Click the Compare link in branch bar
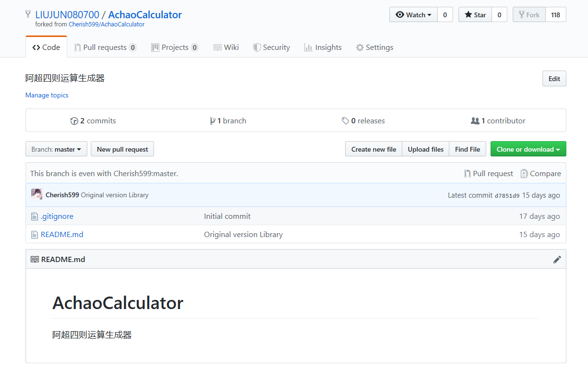 click(x=540, y=173)
